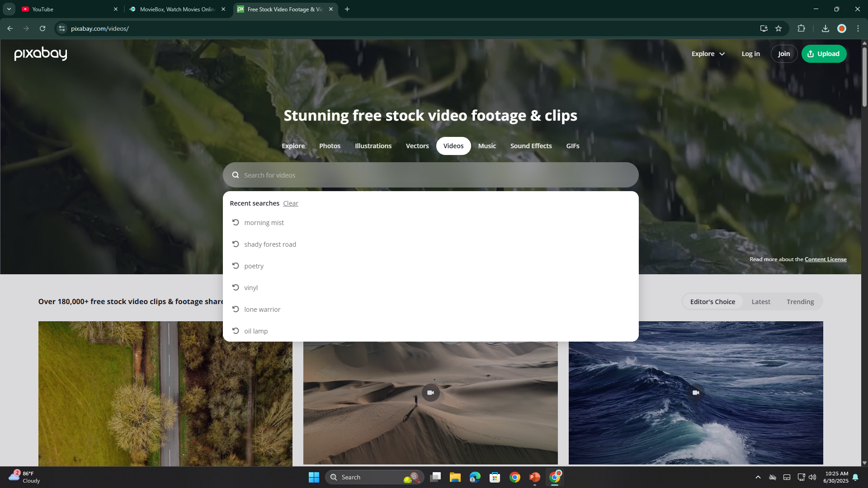The image size is (868, 488).
Task: Click the Task View icon on taskbar
Action: (x=435, y=477)
